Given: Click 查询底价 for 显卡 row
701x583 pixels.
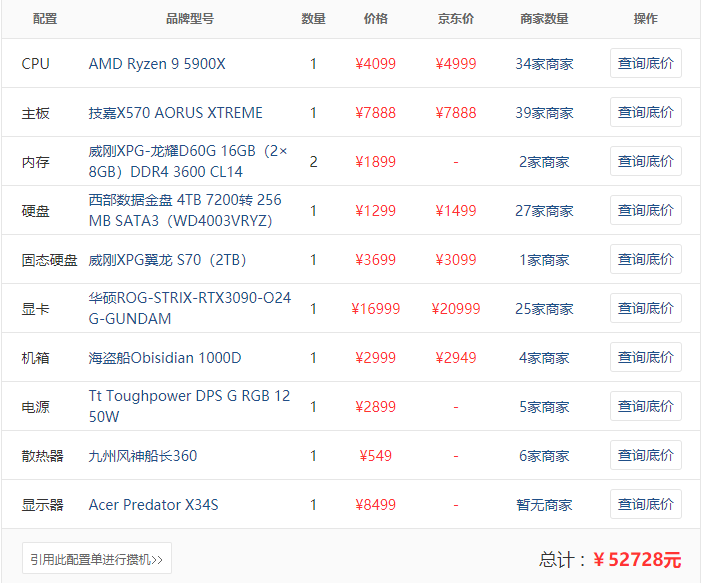Looking at the screenshot, I should [645, 309].
